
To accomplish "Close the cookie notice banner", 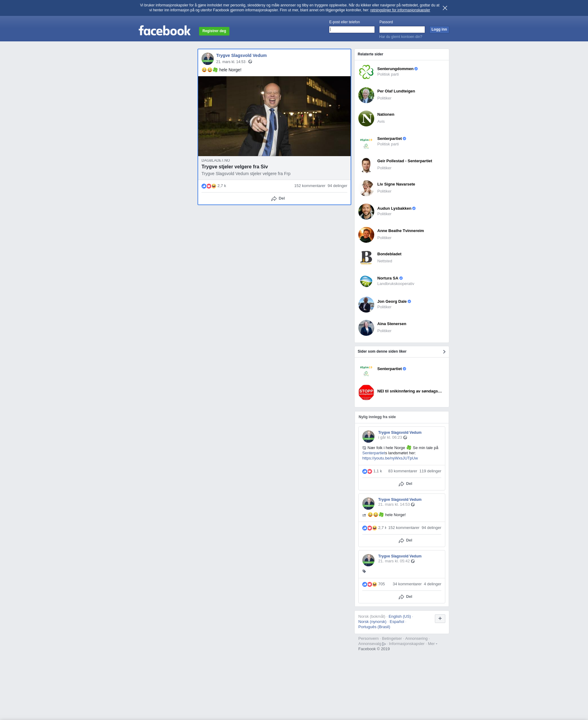I will click(x=445, y=8).
